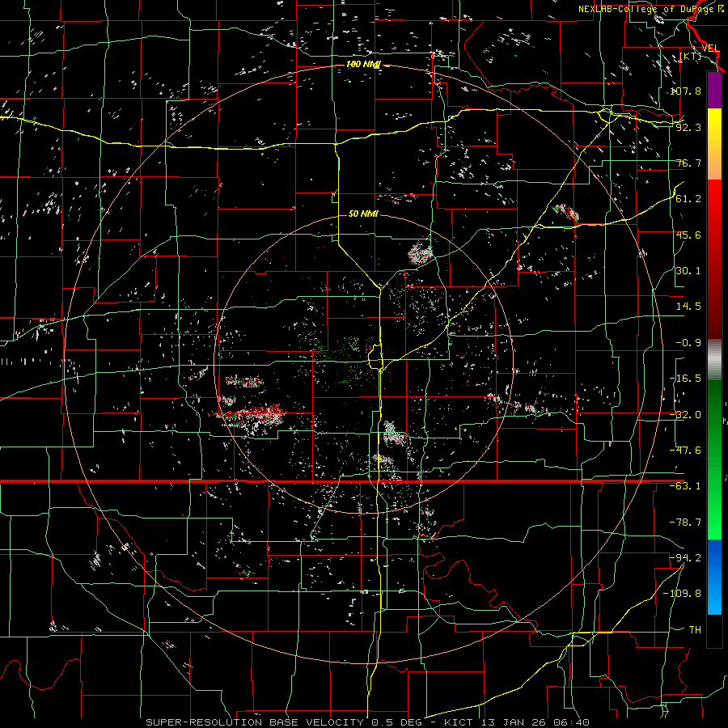Select the -109.8 scale value

(683, 594)
